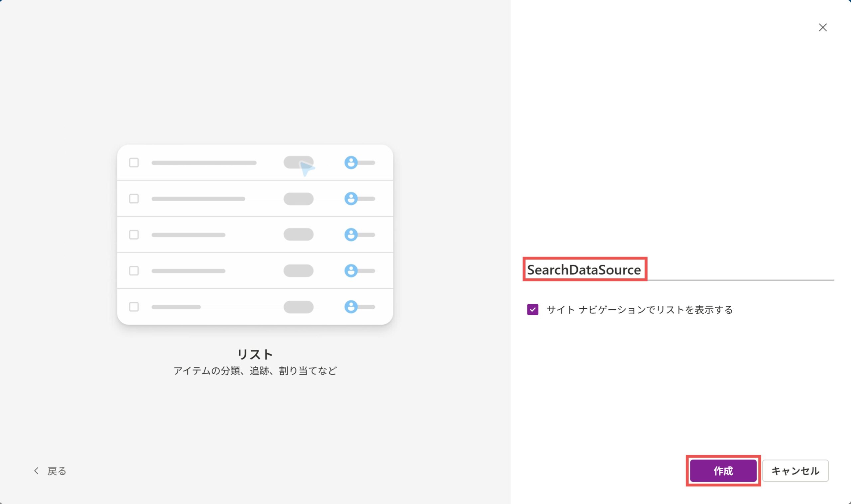The width and height of the screenshot is (851, 504).
Task: Click the third row checkbox in preview
Action: tap(134, 235)
